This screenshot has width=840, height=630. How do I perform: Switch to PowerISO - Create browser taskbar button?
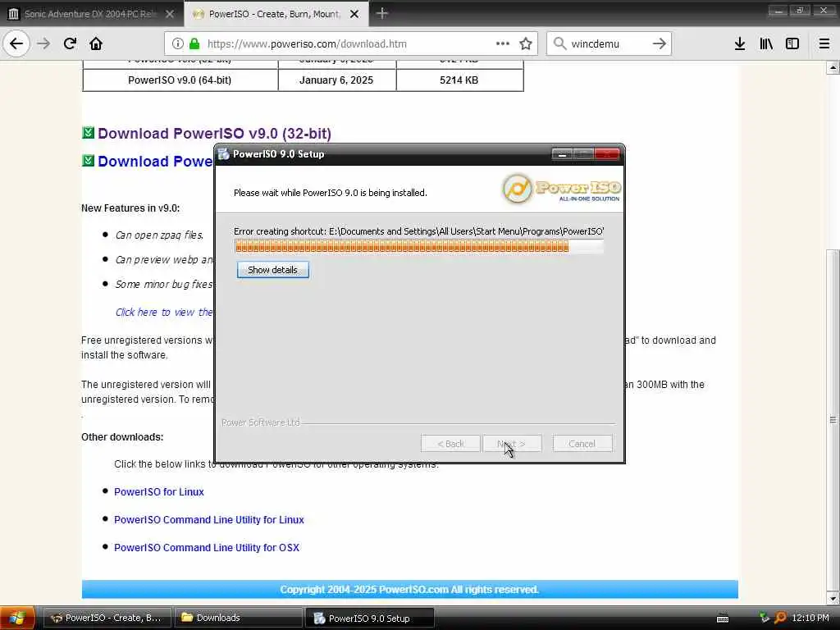pyautogui.click(x=107, y=618)
